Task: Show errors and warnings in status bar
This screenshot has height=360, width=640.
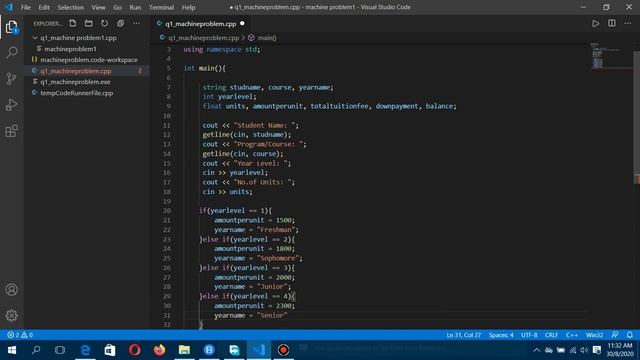Action: pos(20,335)
